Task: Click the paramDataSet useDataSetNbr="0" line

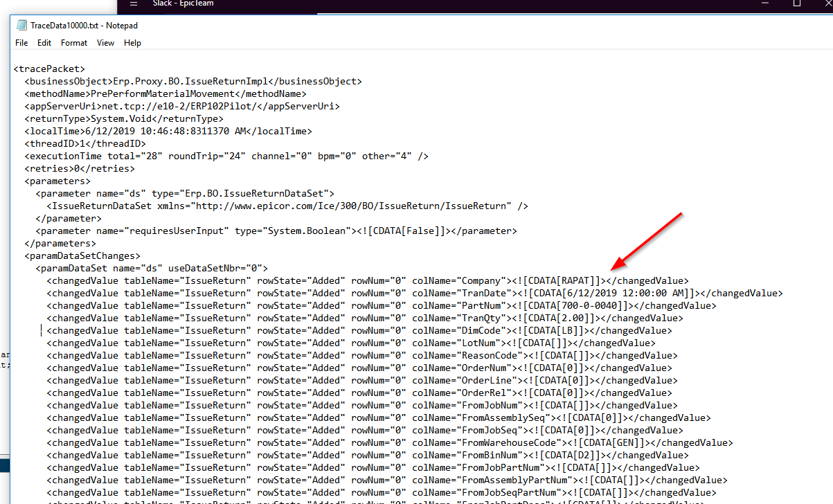Action: coord(152,269)
